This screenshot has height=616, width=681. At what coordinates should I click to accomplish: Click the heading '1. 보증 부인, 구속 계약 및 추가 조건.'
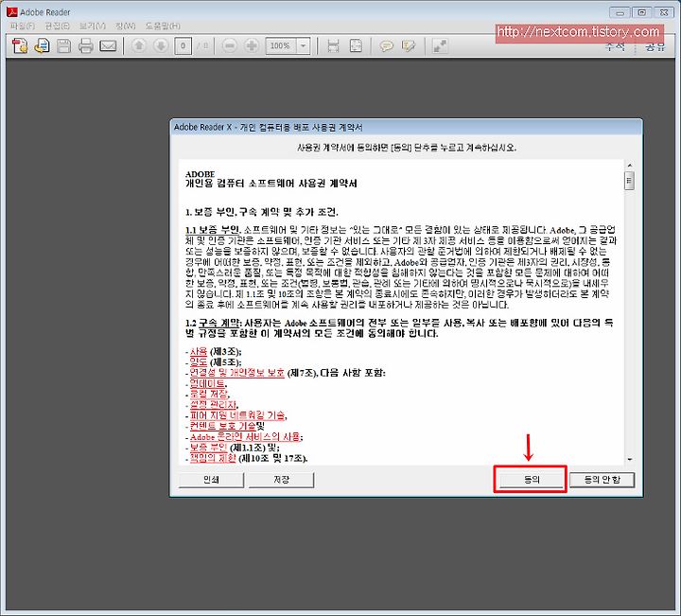pyautogui.click(x=261, y=212)
